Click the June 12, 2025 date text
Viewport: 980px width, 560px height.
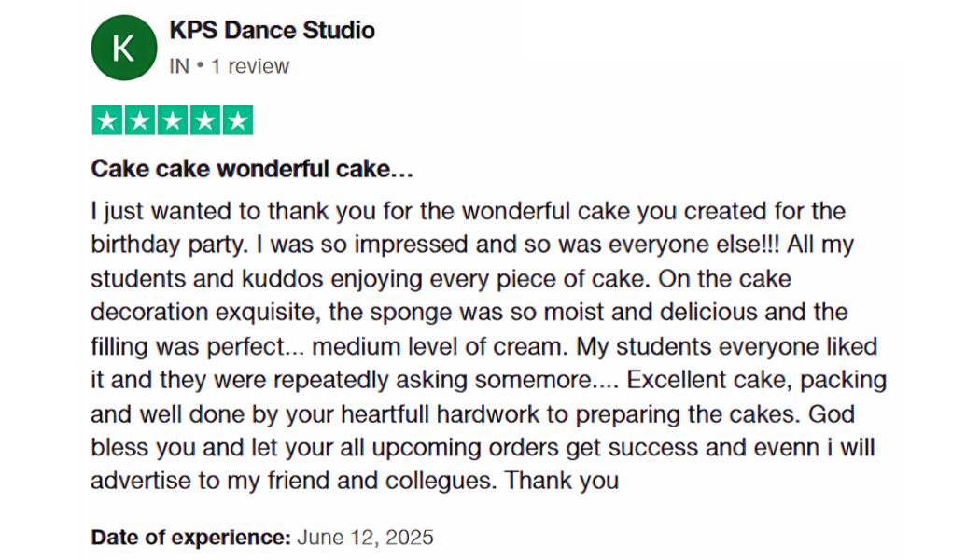click(x=365, y=537)
